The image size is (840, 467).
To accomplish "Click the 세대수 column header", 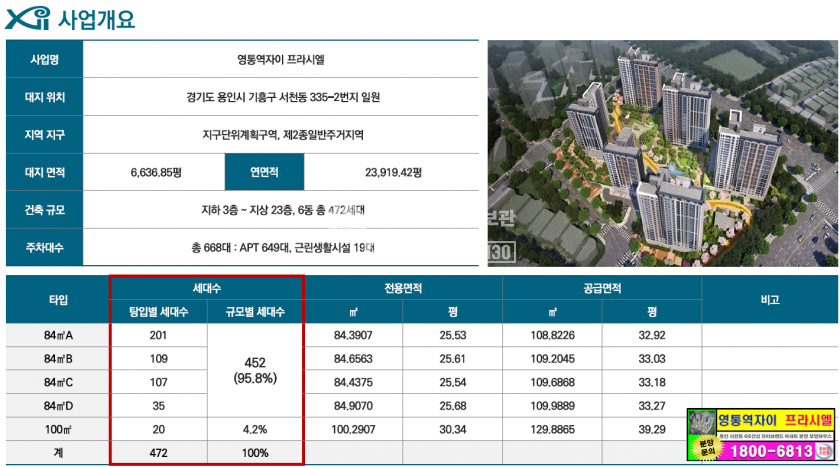I will click(x=206, y=286).
